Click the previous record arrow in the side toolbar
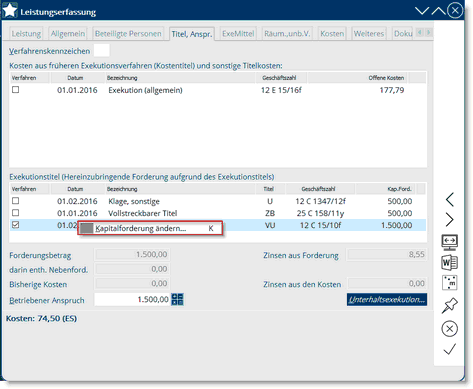473x389 pixels. pyautogui.click(x=449, y=200)
